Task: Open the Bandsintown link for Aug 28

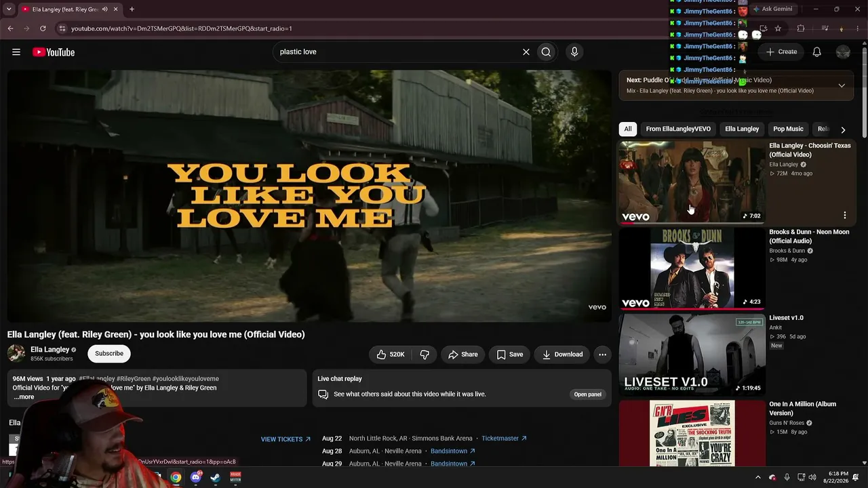Action: (x=453, y=451)
